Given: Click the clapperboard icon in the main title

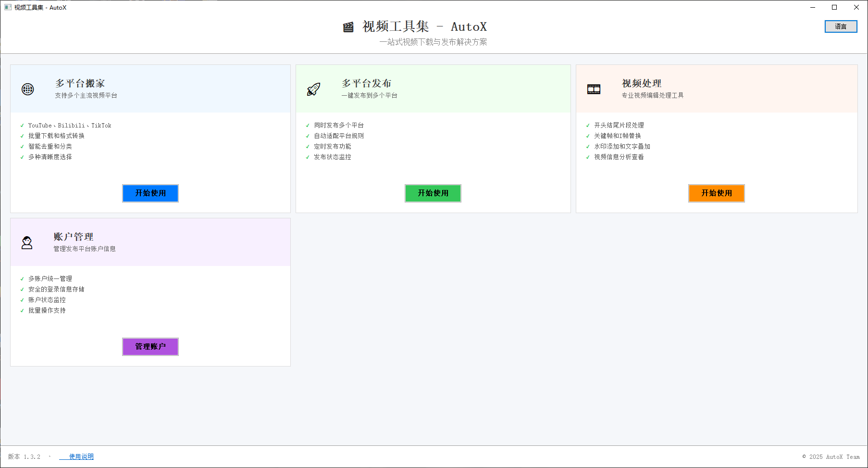Looking at the screenshot, I should (347, 26).
